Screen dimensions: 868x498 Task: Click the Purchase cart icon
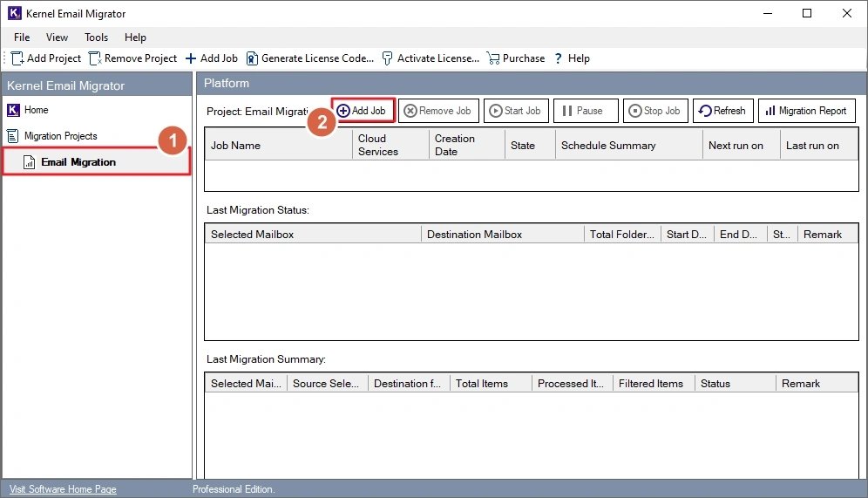tap(493, 58)
